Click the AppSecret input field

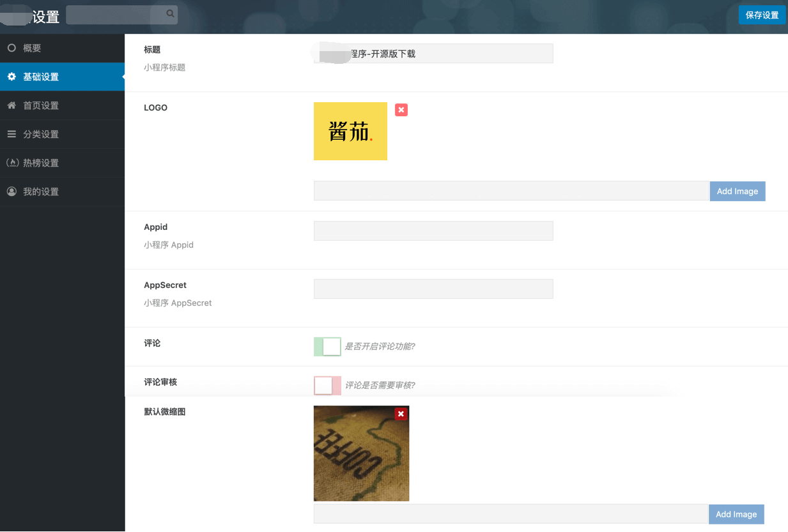[433, 289]
